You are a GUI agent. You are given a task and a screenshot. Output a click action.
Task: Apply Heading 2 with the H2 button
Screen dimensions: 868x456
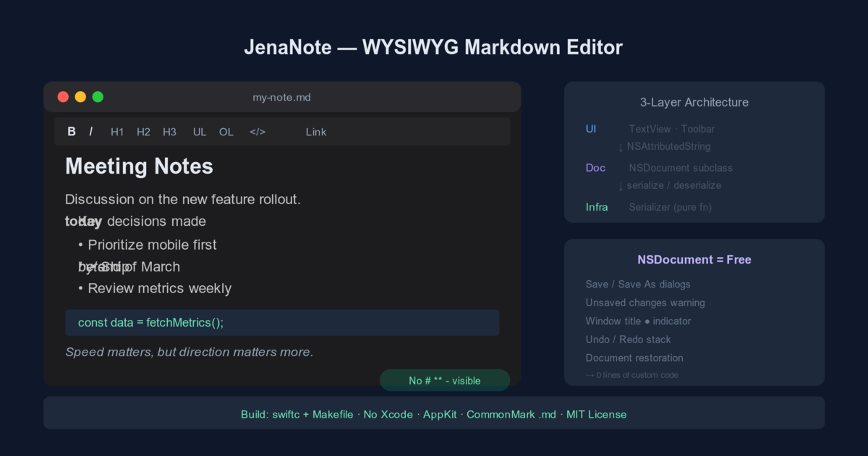[143, 132]
